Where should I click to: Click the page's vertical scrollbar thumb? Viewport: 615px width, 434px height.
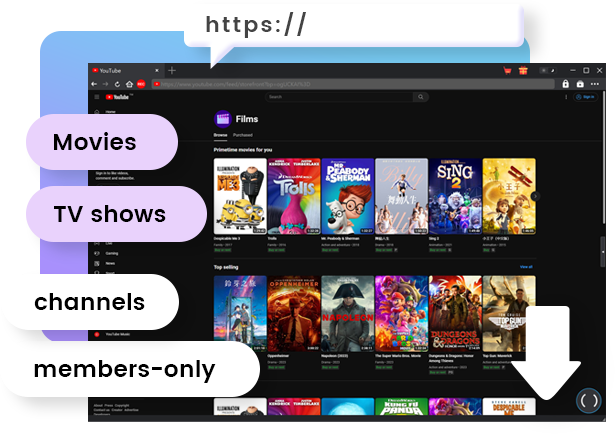(604, 157)
